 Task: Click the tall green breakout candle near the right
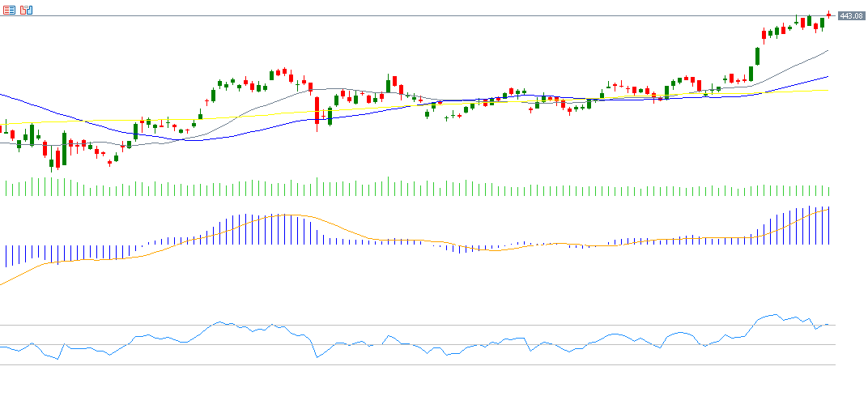pos(757,56)
